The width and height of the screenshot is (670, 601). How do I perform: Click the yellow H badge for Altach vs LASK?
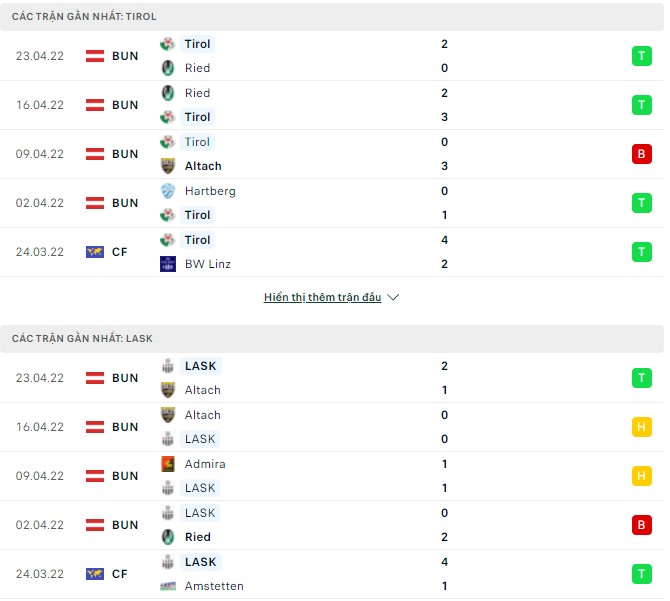[641, 427]
